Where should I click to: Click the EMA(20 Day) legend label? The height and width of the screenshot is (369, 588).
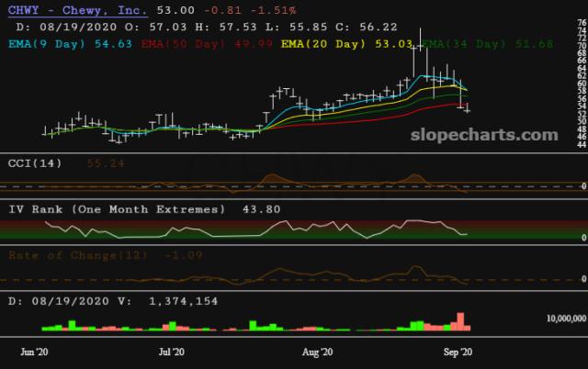click(x=314, y=42)
